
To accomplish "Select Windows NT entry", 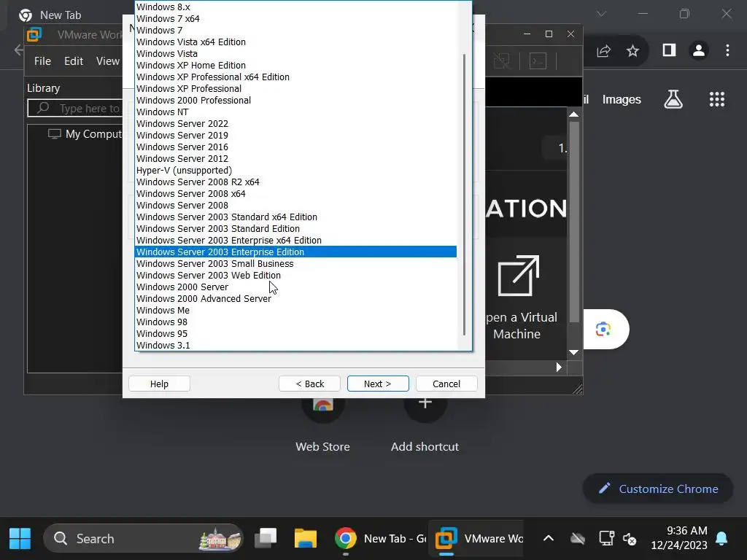I will pyautogui.click(x=296, y=112).
